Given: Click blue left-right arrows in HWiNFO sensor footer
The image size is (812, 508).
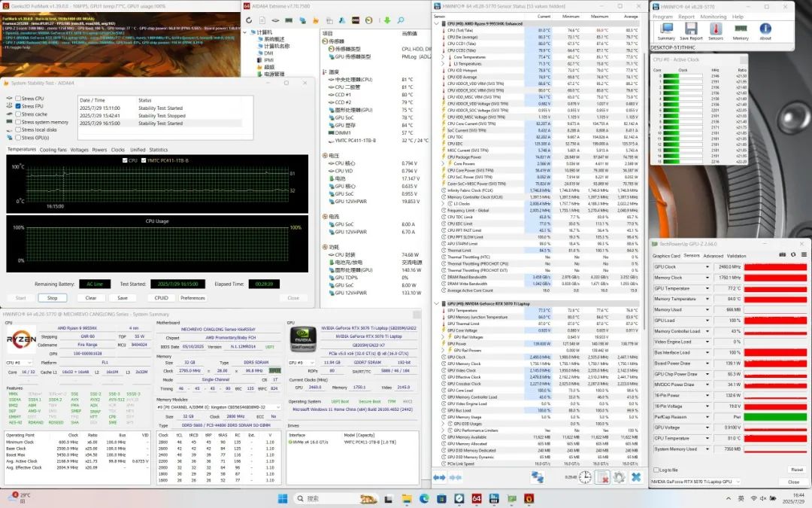Looking at the screenshot, I should click(x=440, y=477).
